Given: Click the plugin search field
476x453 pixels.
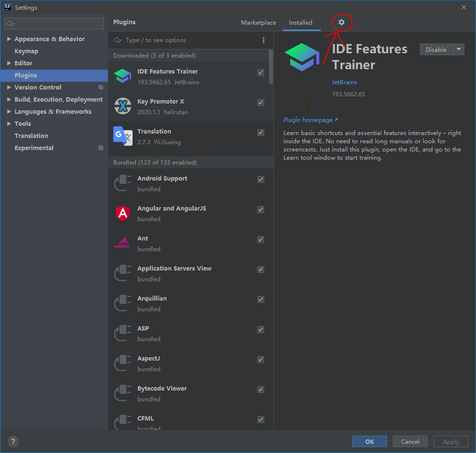Looking at the screenshot, I should (x=169, y=40).
